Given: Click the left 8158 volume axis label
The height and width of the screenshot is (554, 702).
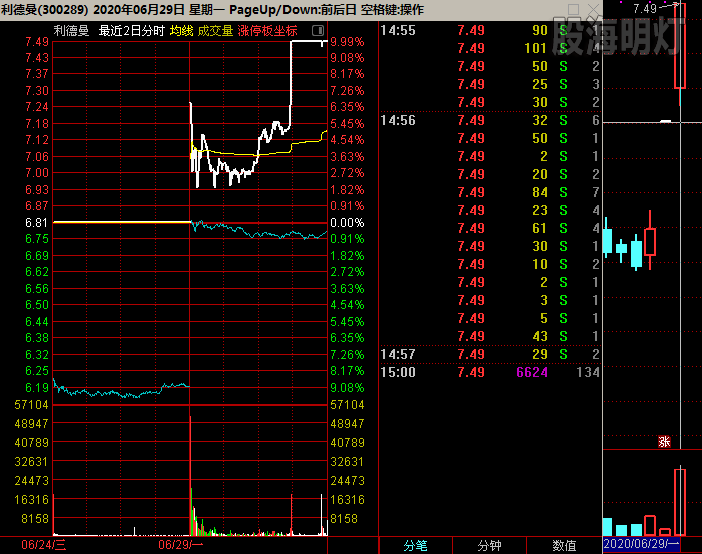Looking at the screenshot, I should pos(35,519).
